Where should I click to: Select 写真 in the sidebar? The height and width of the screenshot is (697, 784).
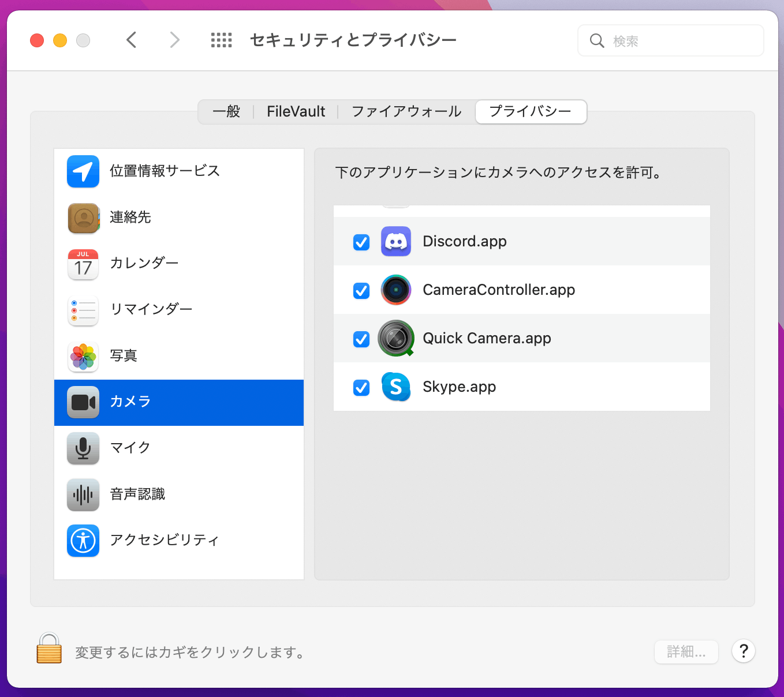179,356
